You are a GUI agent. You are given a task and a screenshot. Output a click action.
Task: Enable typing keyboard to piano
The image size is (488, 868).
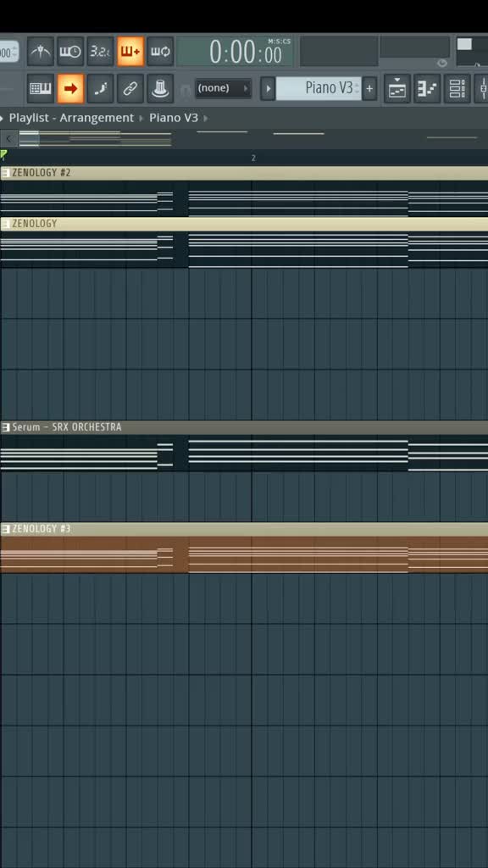[x=41, y=88]
